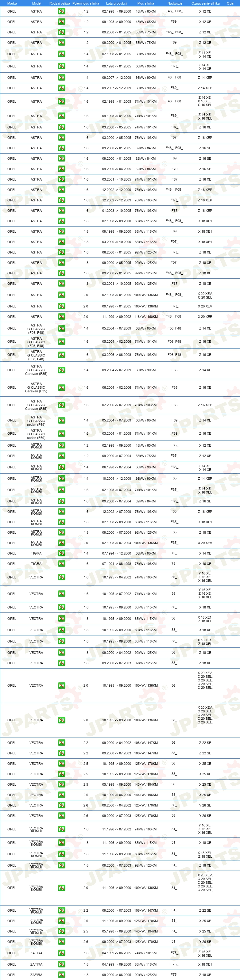Click the Oznaczenie silnika column header
Screen dimensions: 240x980
tap(205, 3)
